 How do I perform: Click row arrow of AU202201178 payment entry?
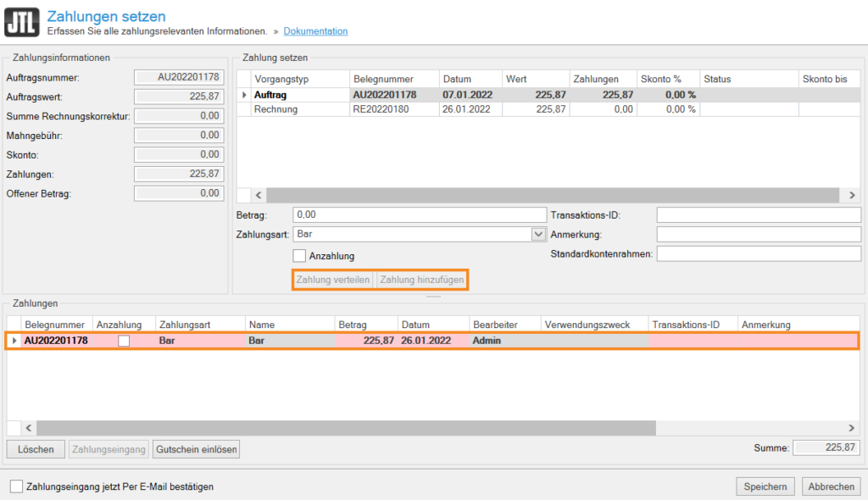[x=14, y=341]
